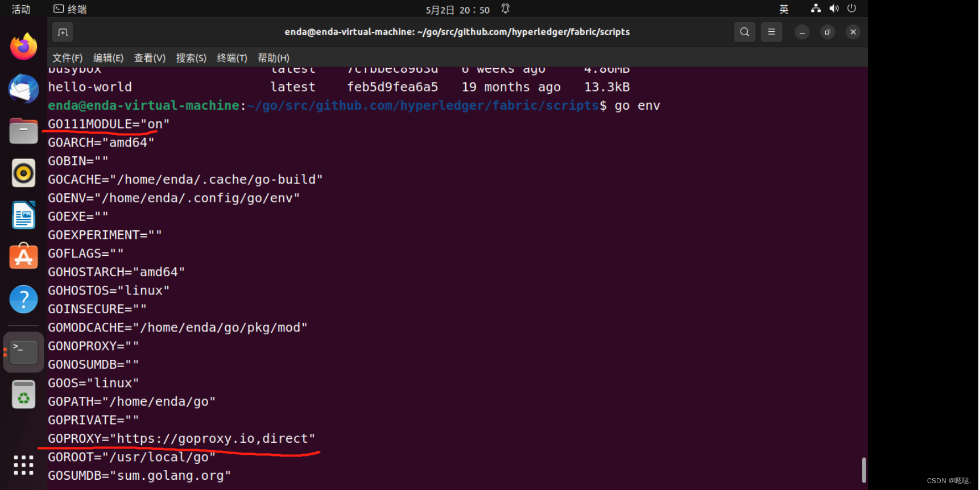
Task: Open the 终端 app menu in top bar
Action: coord(70,9)
